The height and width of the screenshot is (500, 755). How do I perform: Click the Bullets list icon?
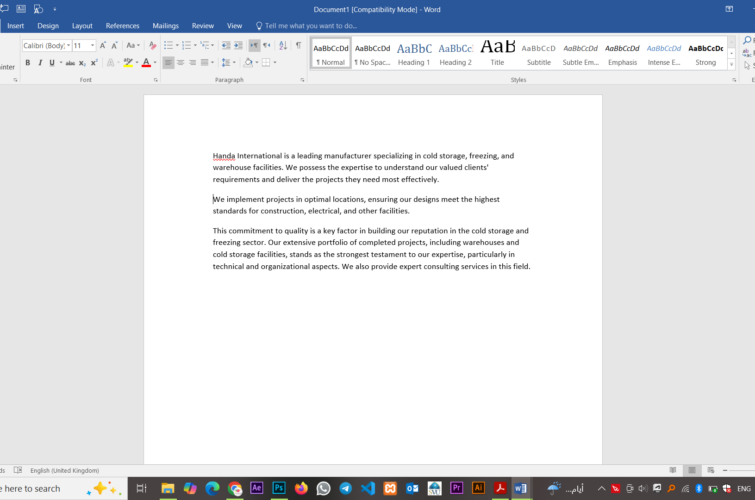coord(168,45)
